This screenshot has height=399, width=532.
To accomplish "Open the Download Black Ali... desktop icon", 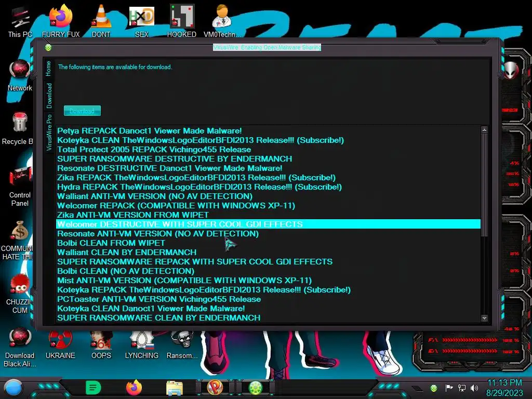I will (20, 348).
